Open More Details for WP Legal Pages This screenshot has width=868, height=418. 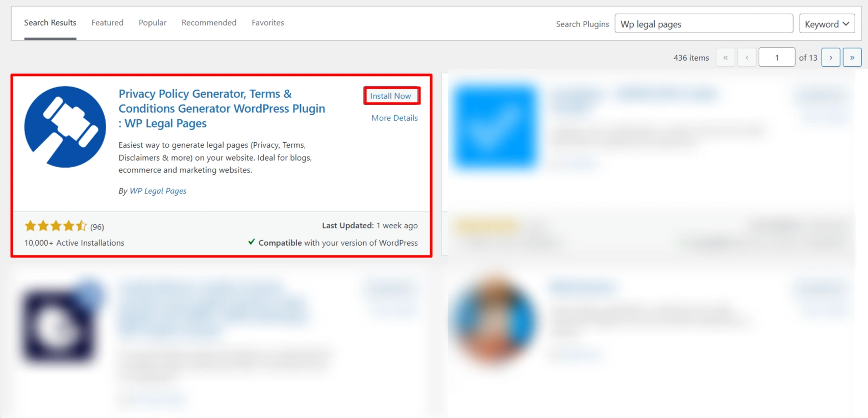394,118
